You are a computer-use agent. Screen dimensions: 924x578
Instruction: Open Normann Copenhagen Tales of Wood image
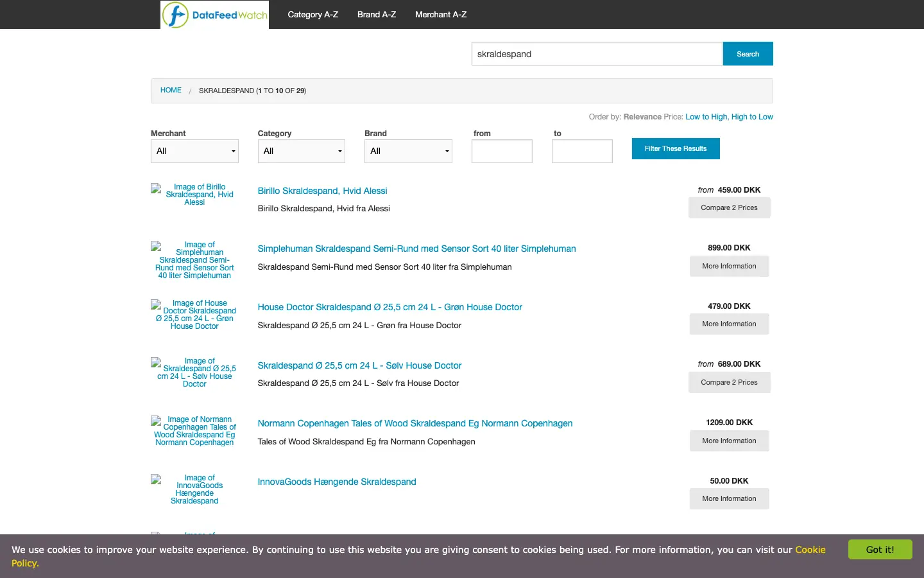tap(194, 431)
